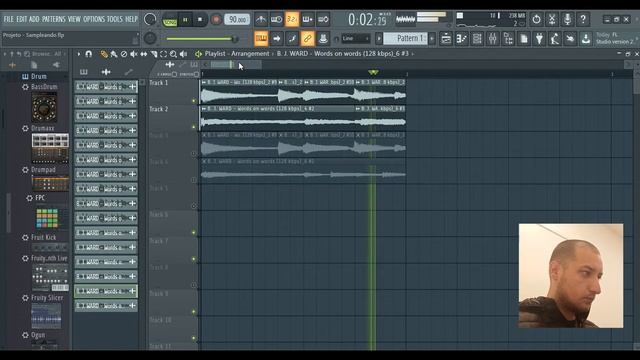Select the Delete tool in playlist
Image resolution: width=640 pixels, height=360 pixels.
[x=124, y=54]
